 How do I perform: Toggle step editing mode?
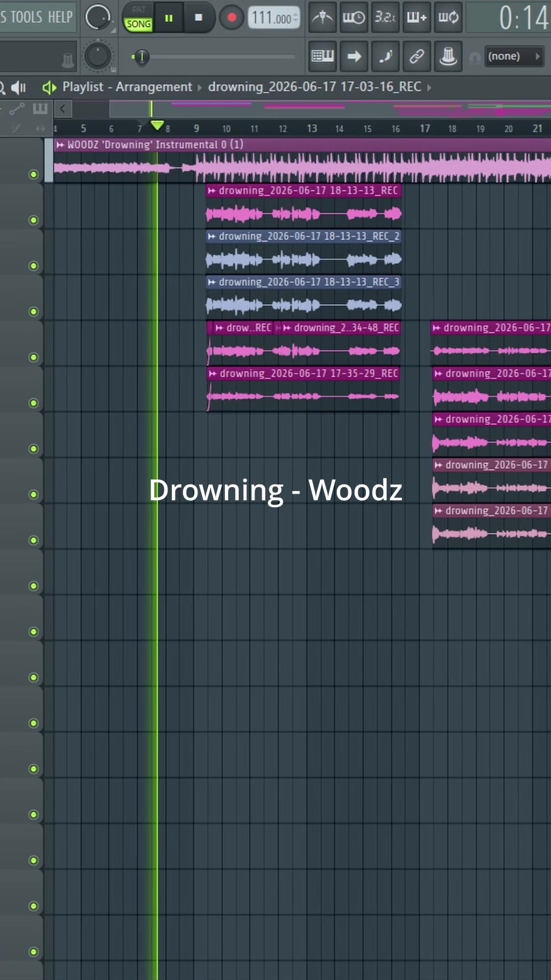pos(385,56)
